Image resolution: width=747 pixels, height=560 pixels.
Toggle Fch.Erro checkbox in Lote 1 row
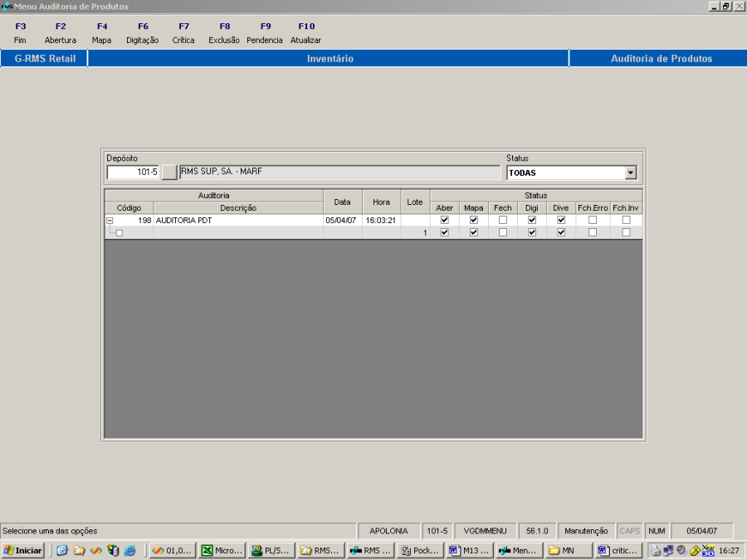593,232
